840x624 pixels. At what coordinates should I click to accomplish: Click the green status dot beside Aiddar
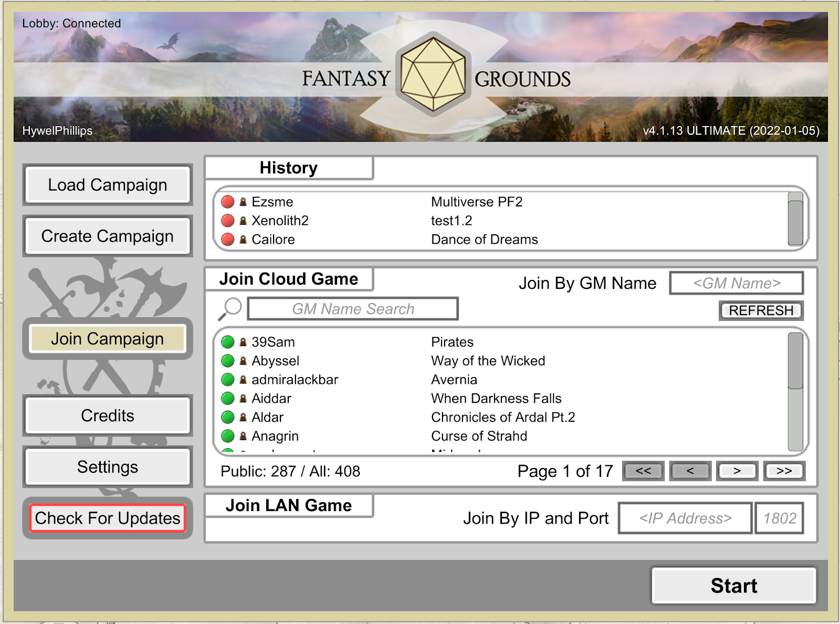(228, 398)
